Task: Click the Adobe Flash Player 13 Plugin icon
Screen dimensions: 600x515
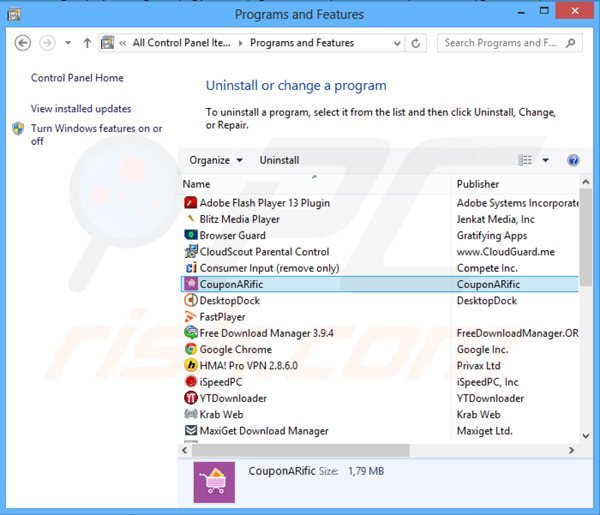Action: tap(191, 202)
